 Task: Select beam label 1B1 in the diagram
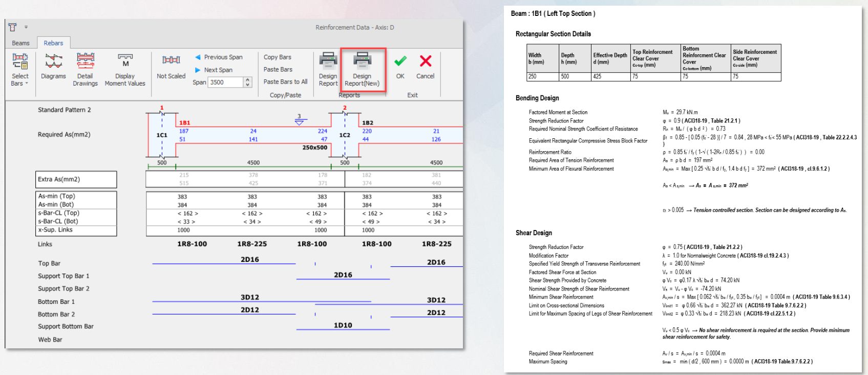(184, 123)
